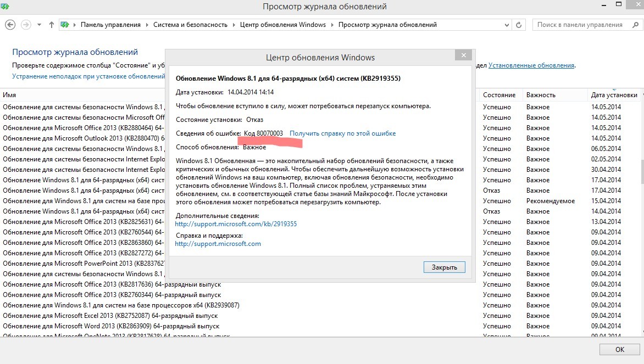The width and height of the screenshot is (644, 364).
Task: Click the OK button at bottom
Action: (620, 349)
